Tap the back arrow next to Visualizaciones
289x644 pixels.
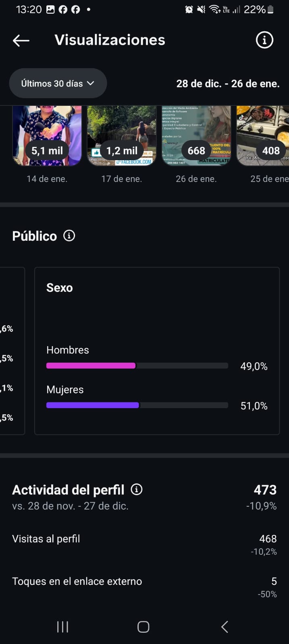click(21, 40)
